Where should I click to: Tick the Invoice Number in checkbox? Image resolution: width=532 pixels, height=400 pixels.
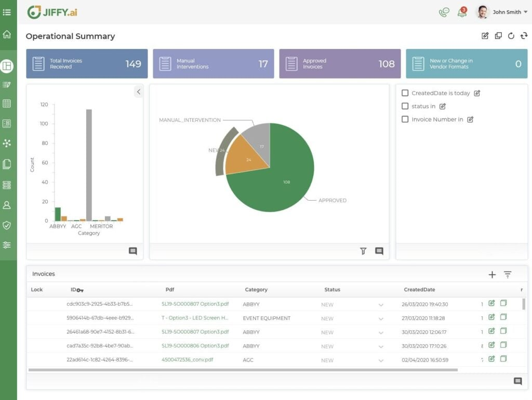point(405,119)
